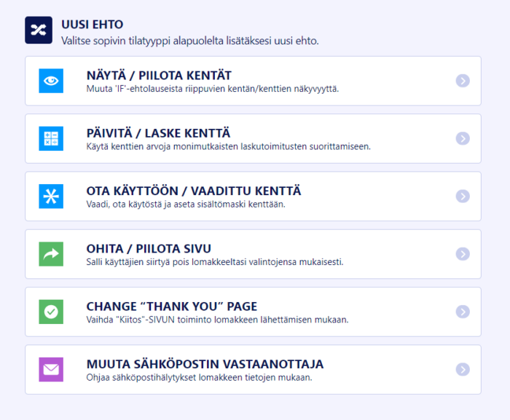Click the shuffle icon beside UUSI EHTO
This screenshot has width=510, height=420.
coord(39,30)
